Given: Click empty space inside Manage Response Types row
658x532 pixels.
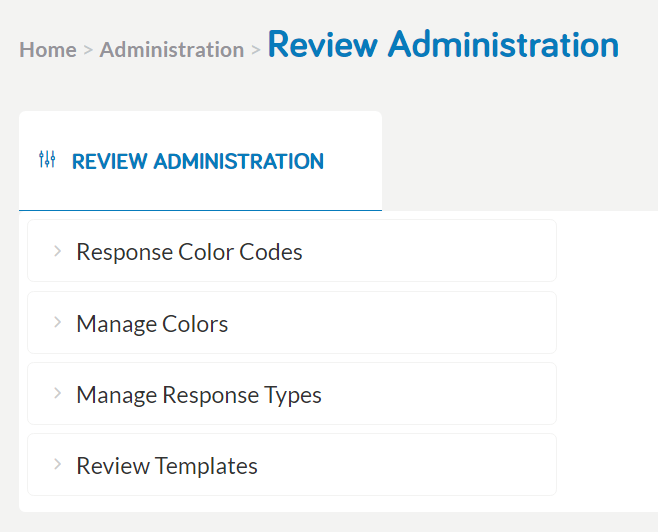Looking at the screenshot, I should click(x=436, y=394).
